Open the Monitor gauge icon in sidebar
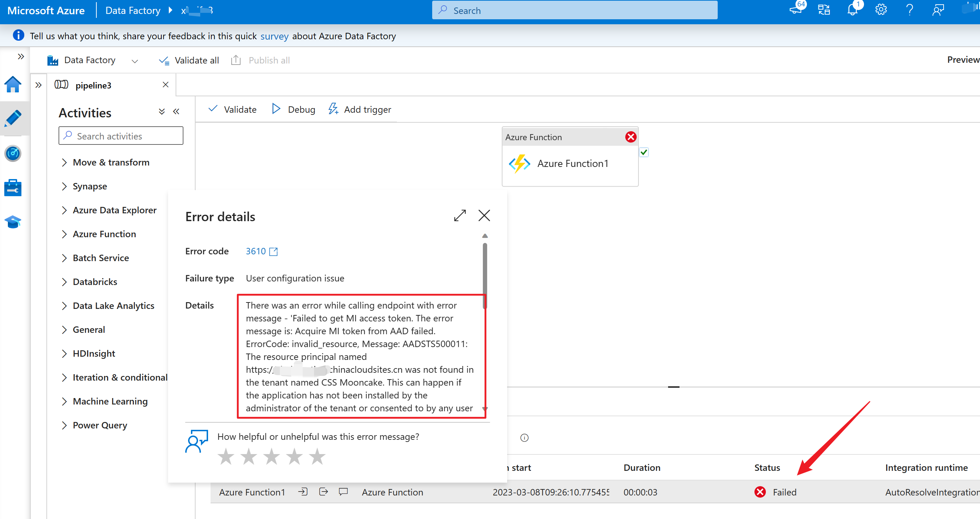Viewport: 980px width, 519px height. pyautogui.click(x=13, y=153)
